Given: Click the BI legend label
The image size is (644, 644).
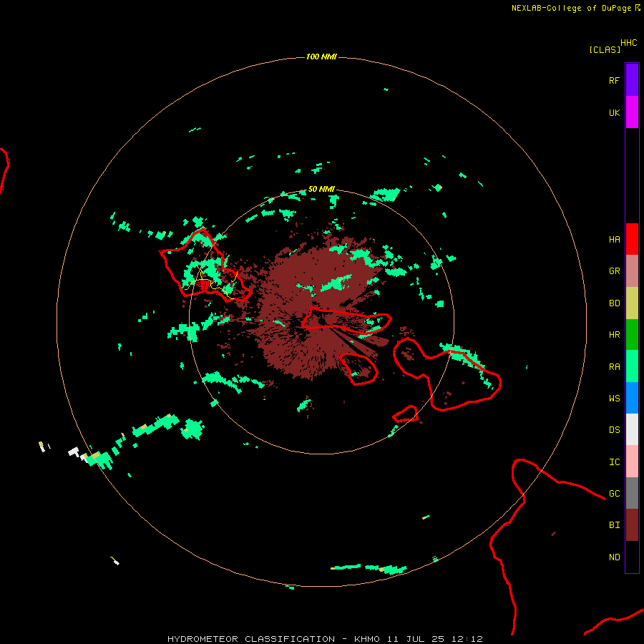Looking at the screenshot, I should (614, 525).
